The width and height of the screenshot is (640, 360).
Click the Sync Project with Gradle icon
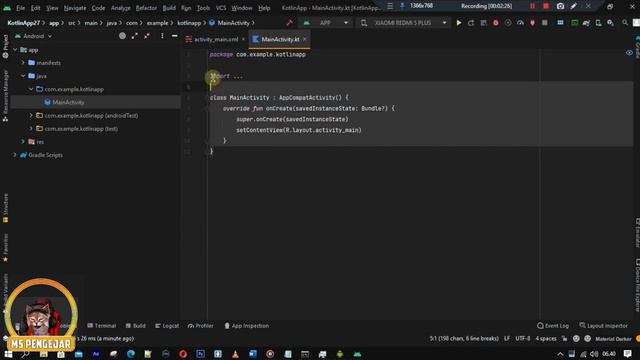[x=586, y=23]
